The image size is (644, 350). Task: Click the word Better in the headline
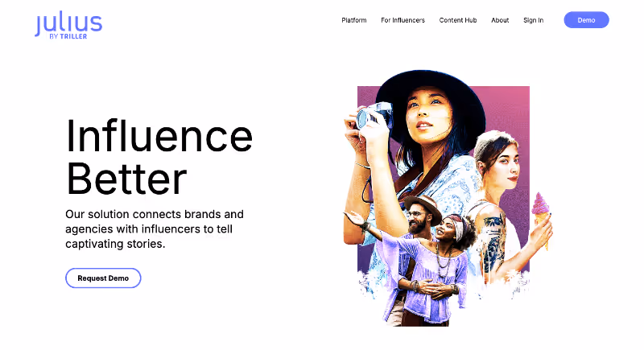click(x=126, y=179)
